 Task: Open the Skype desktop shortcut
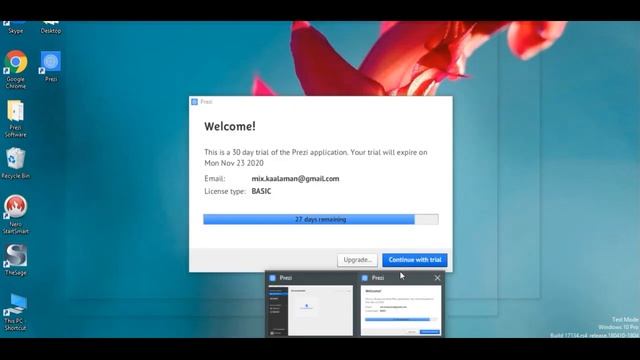tap(16, 28)
